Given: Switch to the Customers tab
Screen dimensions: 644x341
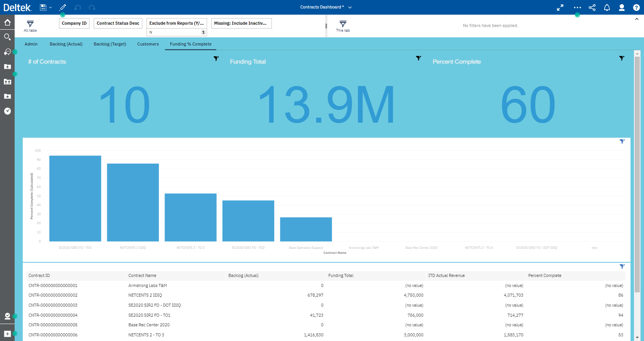Looking at the screenshot, I should tap(148, 44).
